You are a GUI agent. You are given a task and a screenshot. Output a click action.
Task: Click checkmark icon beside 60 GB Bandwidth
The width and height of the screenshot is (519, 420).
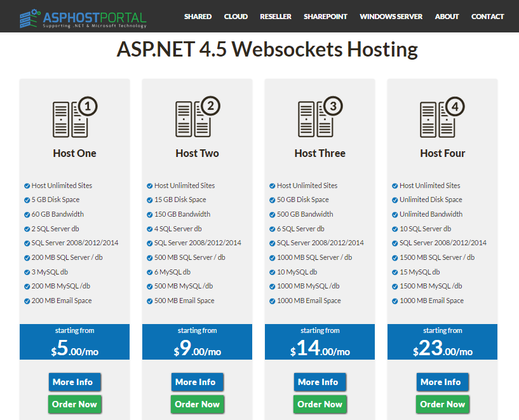pyautogui.click(x=27, y=215)
